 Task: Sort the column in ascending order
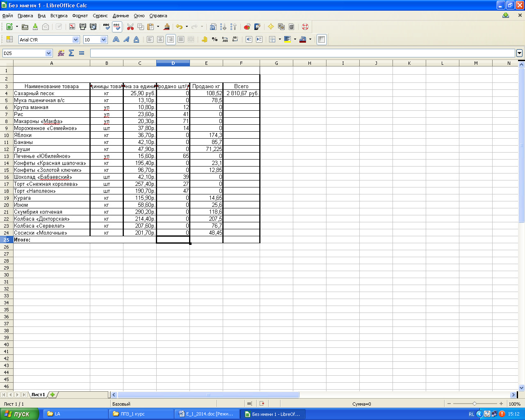coord(223,27)
